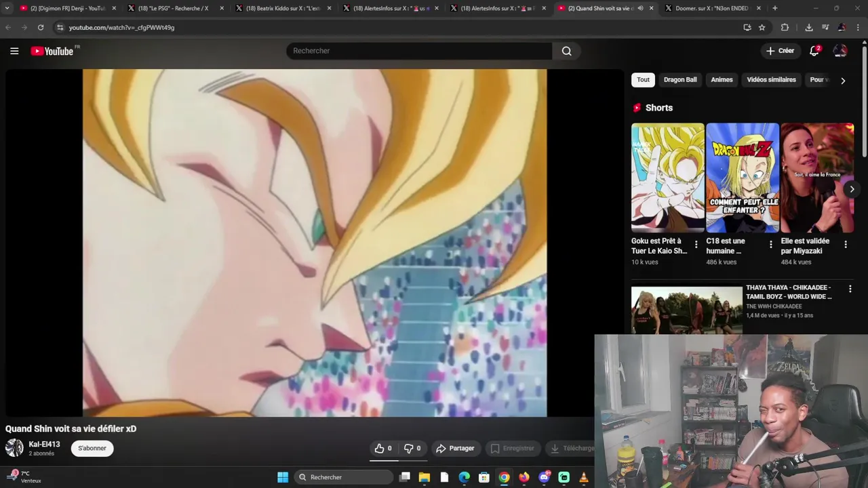Click the Partager button
This screenshot has height=488, width=868.
pos(455,448)
